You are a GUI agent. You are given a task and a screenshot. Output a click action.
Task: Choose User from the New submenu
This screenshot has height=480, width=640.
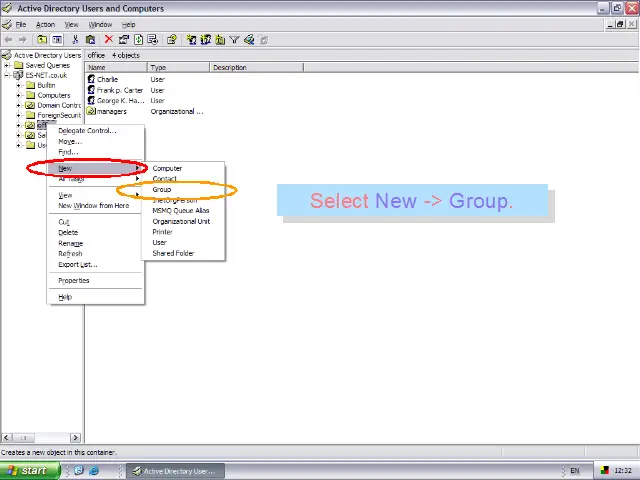pyautogui.click(x=183, y=242)
